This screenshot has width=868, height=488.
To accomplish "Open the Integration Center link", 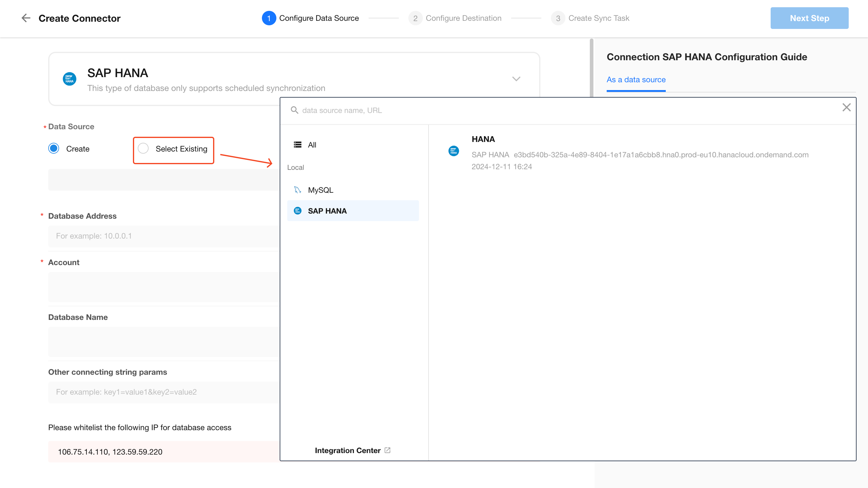I will pos(348,450).
